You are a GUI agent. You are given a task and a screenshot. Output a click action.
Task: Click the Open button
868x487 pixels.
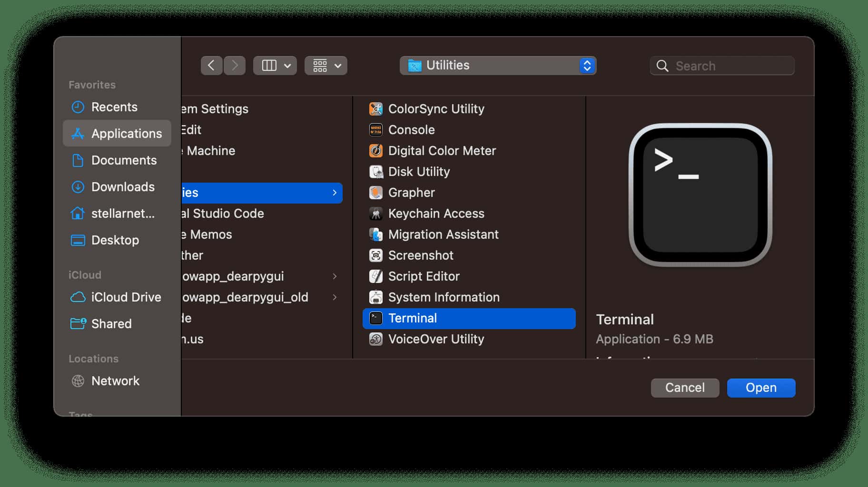coord(761,388)
